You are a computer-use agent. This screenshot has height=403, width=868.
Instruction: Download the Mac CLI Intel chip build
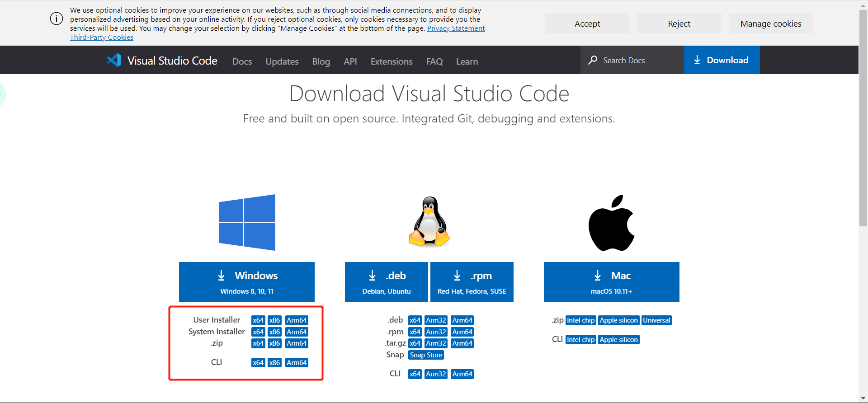(581, 340)
